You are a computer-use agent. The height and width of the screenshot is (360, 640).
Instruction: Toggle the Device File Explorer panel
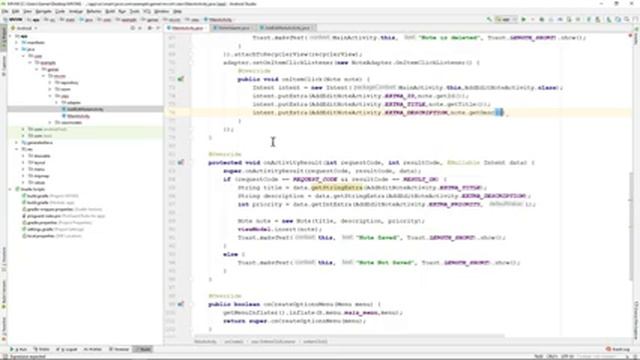pyautogui.click(x=636, y=320)
